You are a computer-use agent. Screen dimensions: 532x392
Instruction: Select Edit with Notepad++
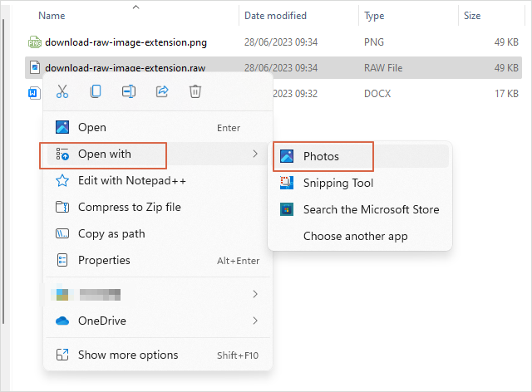point(131,180)
